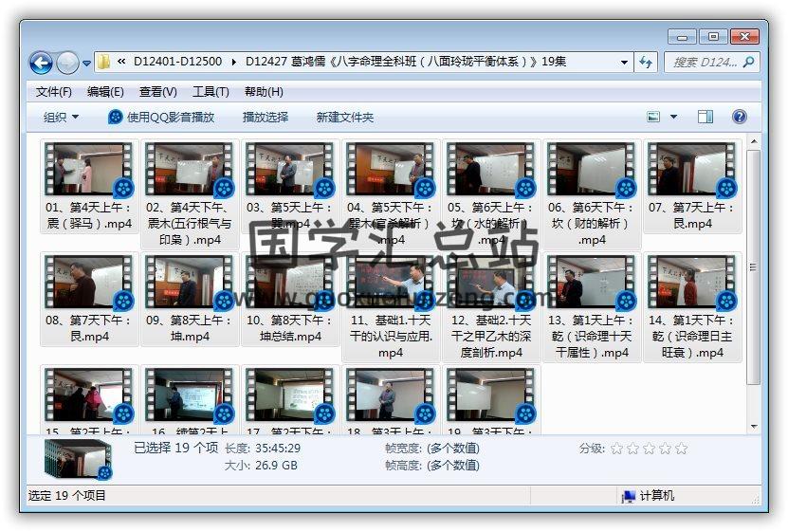Click the 长度: 35:45:29 value
Screen dimensions: 788x532
pos(278,449)
